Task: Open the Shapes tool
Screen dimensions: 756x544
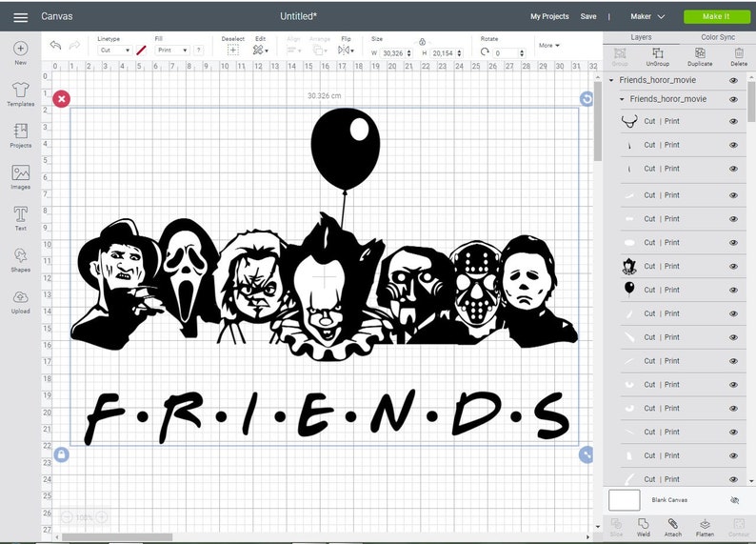Action: tap(20, 255)
